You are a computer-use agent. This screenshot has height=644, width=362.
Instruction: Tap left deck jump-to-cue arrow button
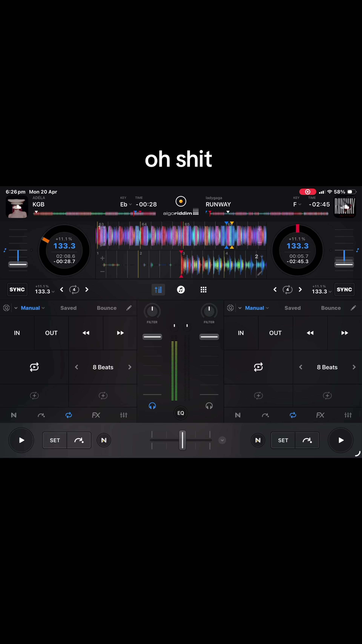click(x=79, y=440)
